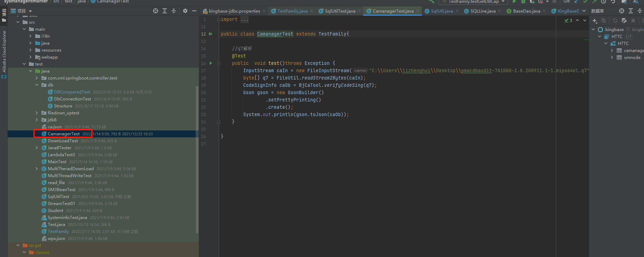The height and width of the screenshot is (257, 644).
Task: Show Git history via the clock icon
Action: click(603, 1)
